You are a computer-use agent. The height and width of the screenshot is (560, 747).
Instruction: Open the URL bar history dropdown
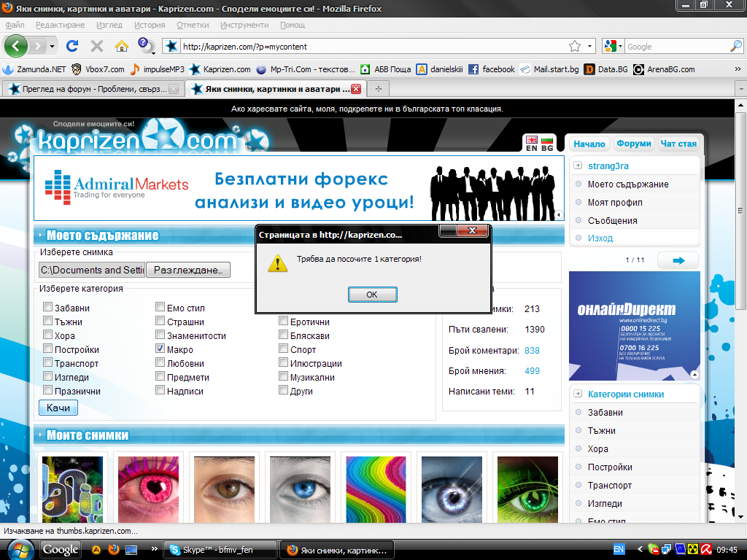pos(589,46)
